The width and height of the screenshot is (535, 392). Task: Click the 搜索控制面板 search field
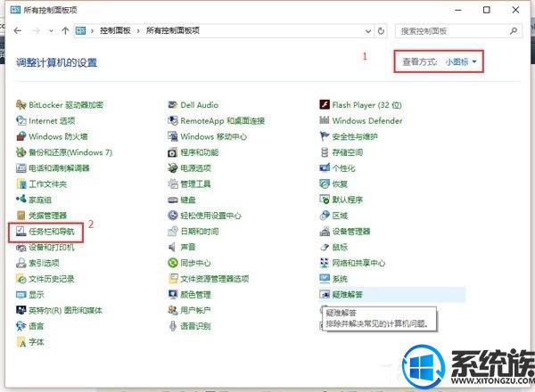point(458,31)
